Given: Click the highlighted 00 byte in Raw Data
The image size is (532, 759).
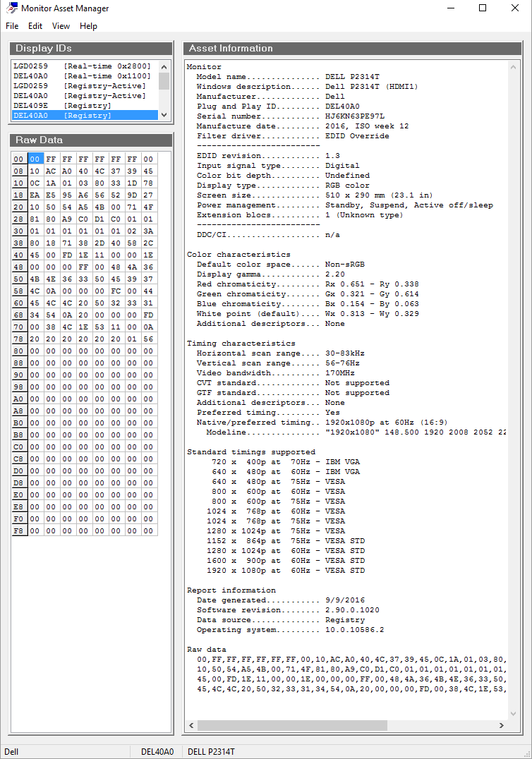Looking at the screenshot, I should [x=35, y=159].
